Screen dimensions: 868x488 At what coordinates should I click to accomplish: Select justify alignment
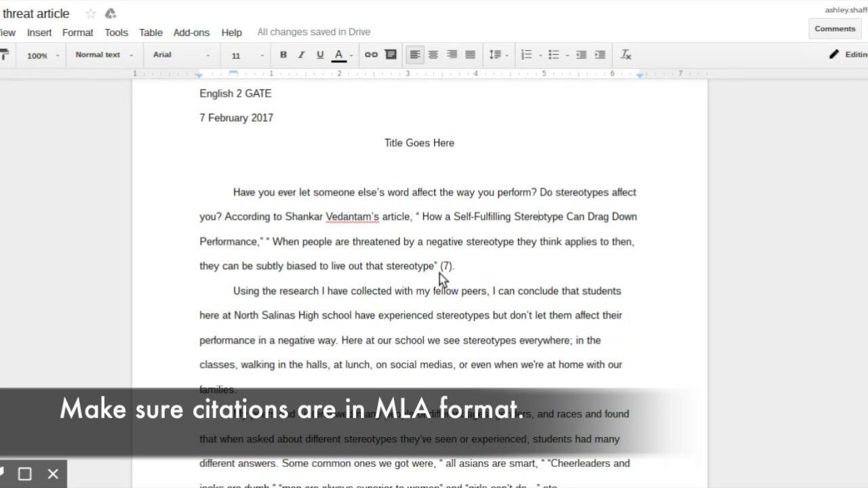[470, 55]
